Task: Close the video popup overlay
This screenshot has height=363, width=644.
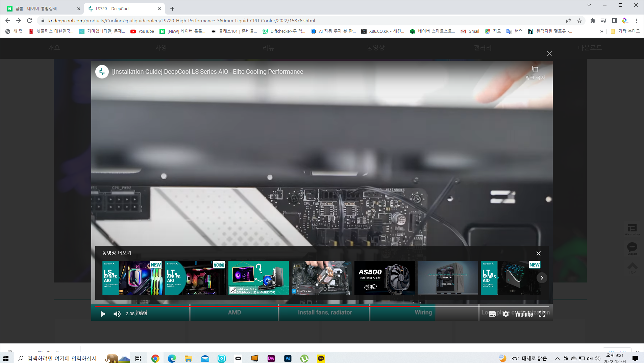Action: [x=549, y=53]
